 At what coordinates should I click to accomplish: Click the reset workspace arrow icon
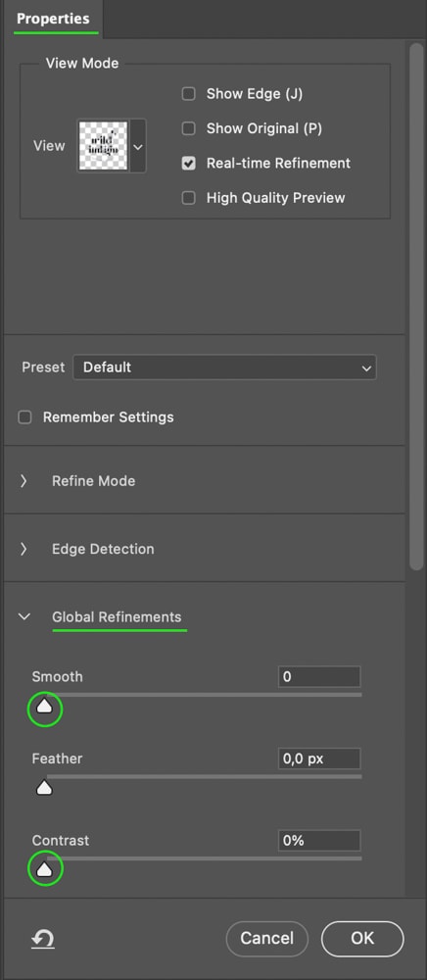click(43, 938)
